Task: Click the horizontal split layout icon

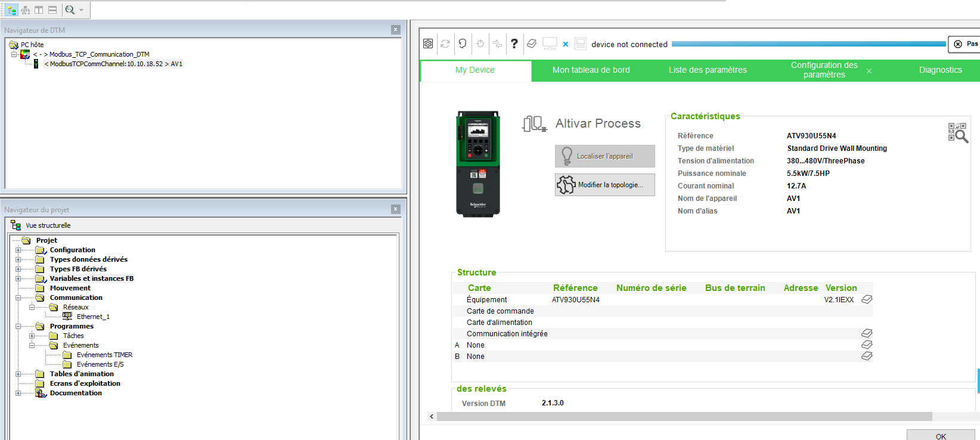Action: coord(52,10)
